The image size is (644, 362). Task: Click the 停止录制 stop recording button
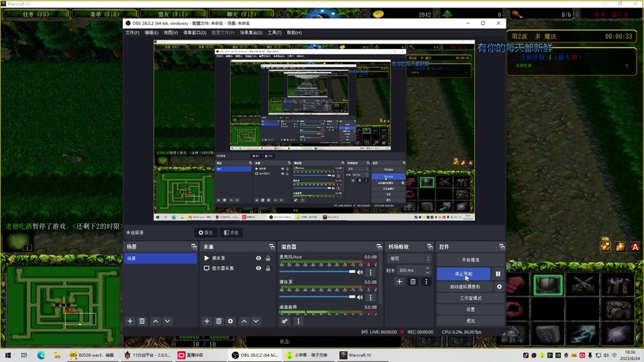pos(464,274)
